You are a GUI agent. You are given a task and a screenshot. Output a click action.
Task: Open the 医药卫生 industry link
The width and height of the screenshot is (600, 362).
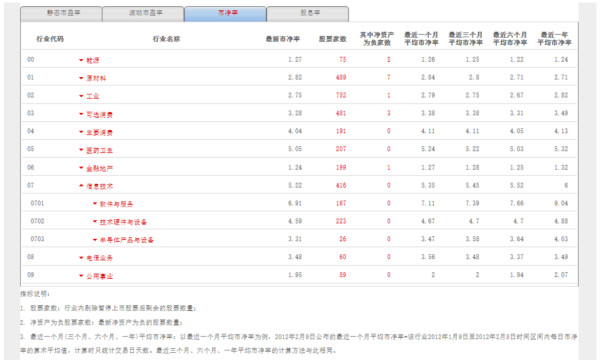[99, 150]
